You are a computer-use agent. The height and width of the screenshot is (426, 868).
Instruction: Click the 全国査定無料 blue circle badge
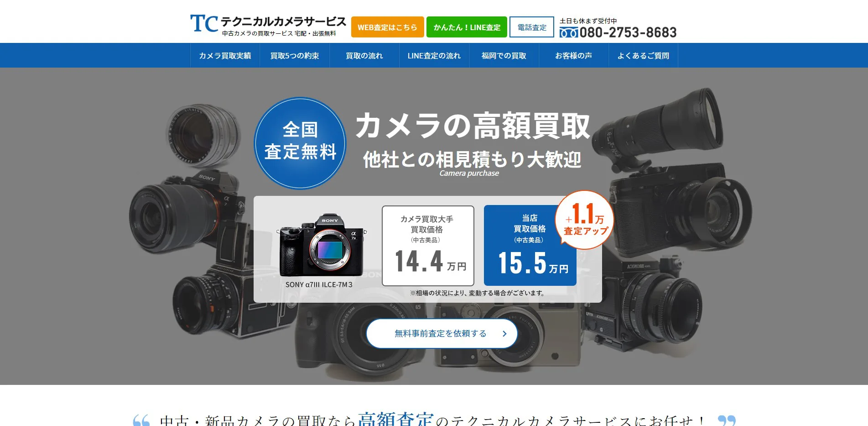[x=300, y=143]
